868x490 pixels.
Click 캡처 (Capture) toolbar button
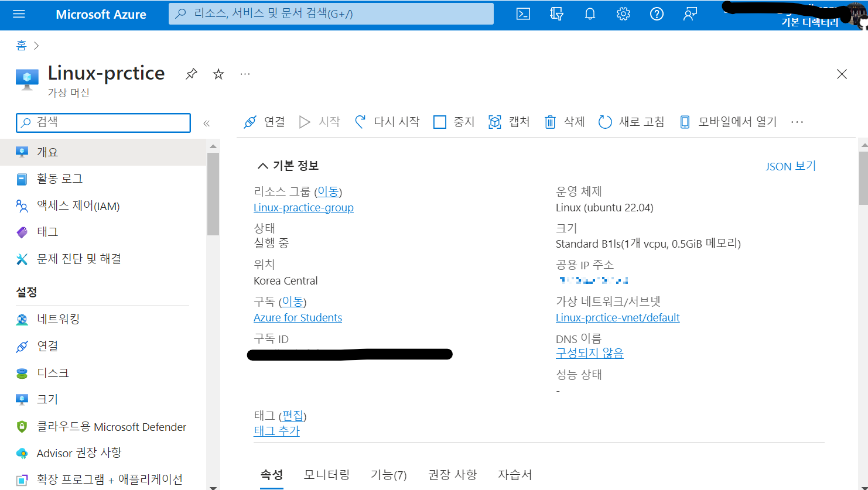[509, 122]
